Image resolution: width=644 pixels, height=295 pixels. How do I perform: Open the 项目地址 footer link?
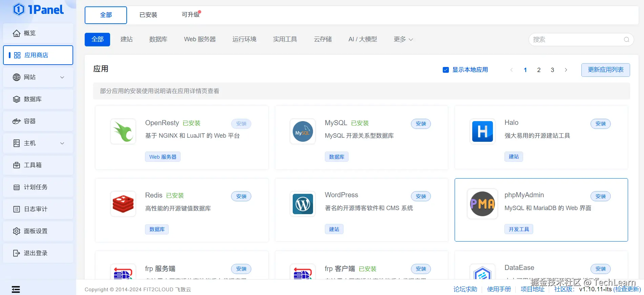[x=532, y=289]
